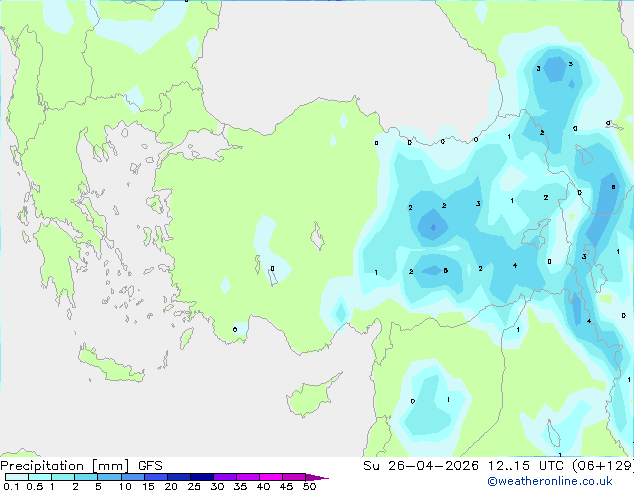Viewport: 634px width, 490px height.
Task: Click the '15' legend scale label
Action: [148, 486]
